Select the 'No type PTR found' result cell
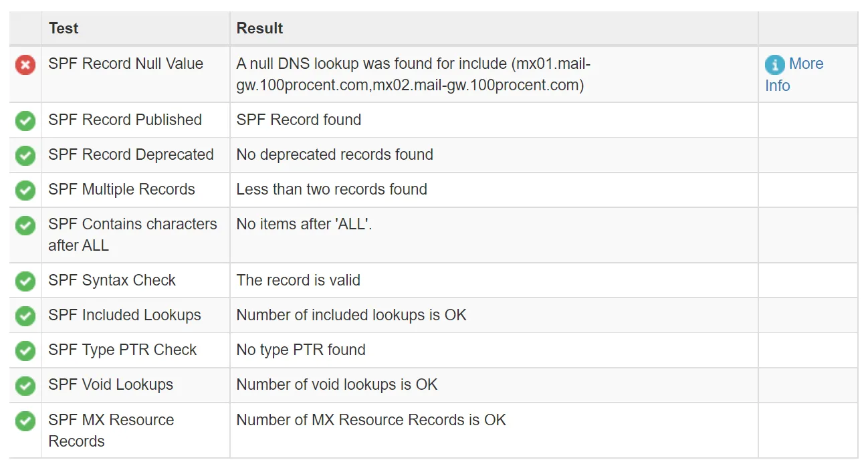This screenshot has width=868, height=468. pyautogui.click(x=301, y=350)
